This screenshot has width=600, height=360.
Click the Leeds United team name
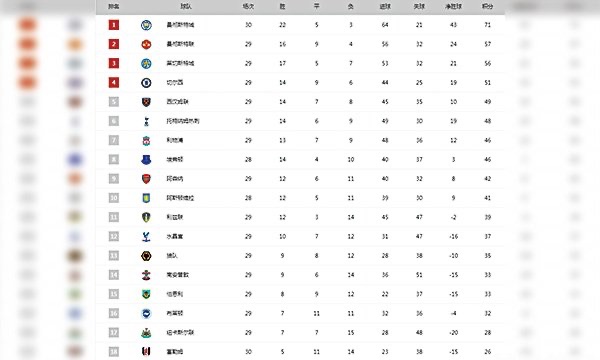point(175,217)
